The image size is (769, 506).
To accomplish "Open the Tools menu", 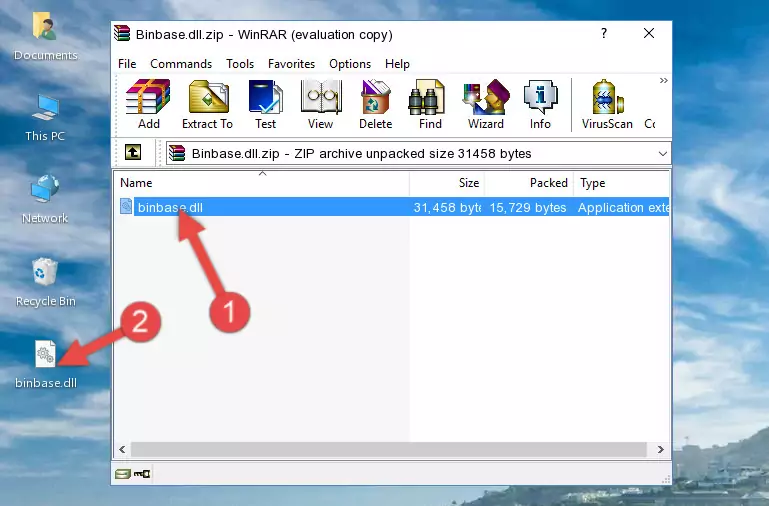I will (240, 64).
